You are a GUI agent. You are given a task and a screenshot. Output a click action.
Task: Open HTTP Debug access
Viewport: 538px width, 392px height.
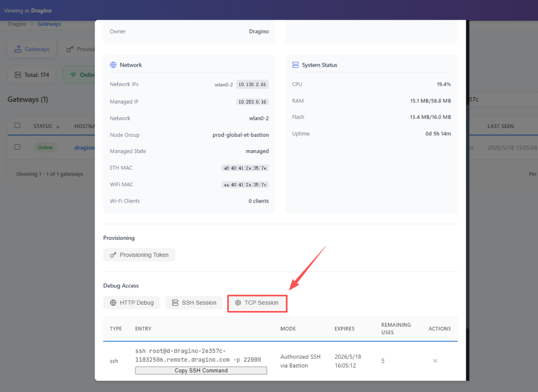point(132,303)
